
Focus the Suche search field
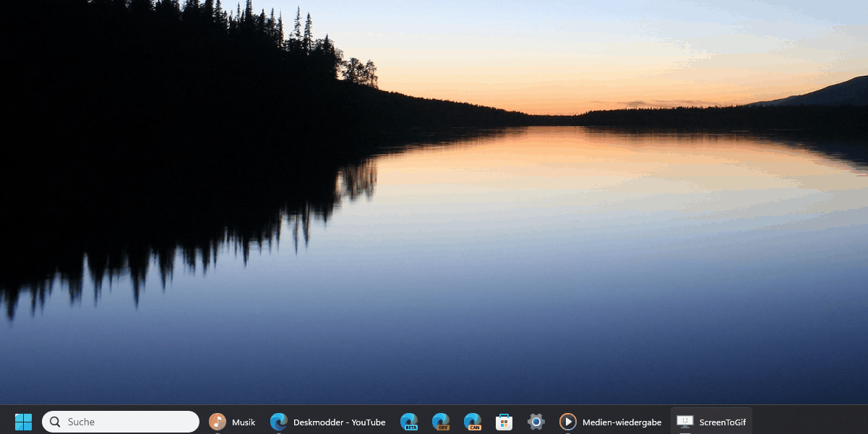coord(123,422)
